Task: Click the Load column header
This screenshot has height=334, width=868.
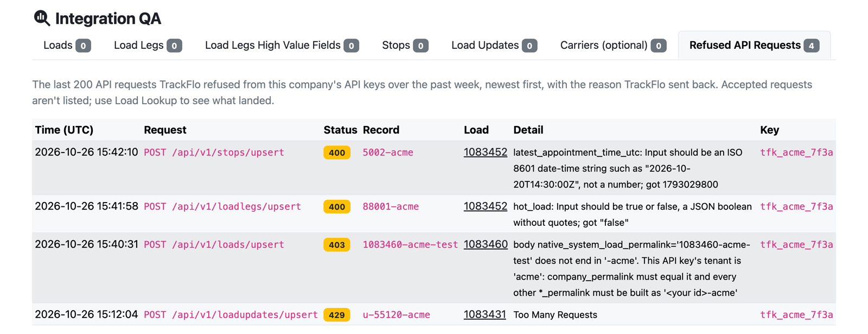Action: (x=476, y=130)
